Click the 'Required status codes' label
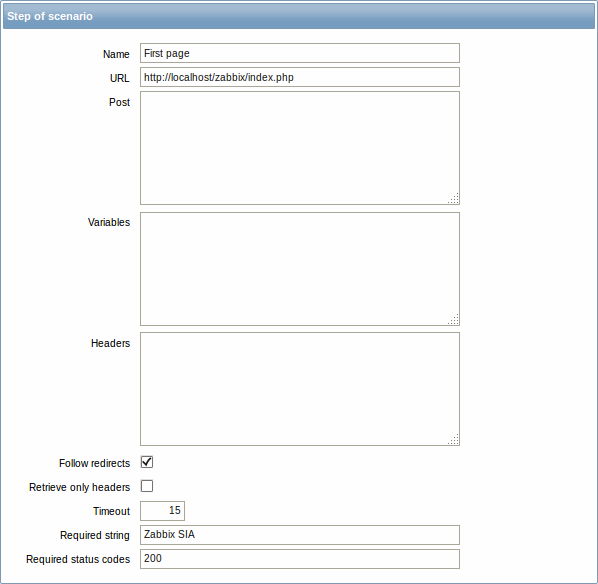 tap(78, 559)
